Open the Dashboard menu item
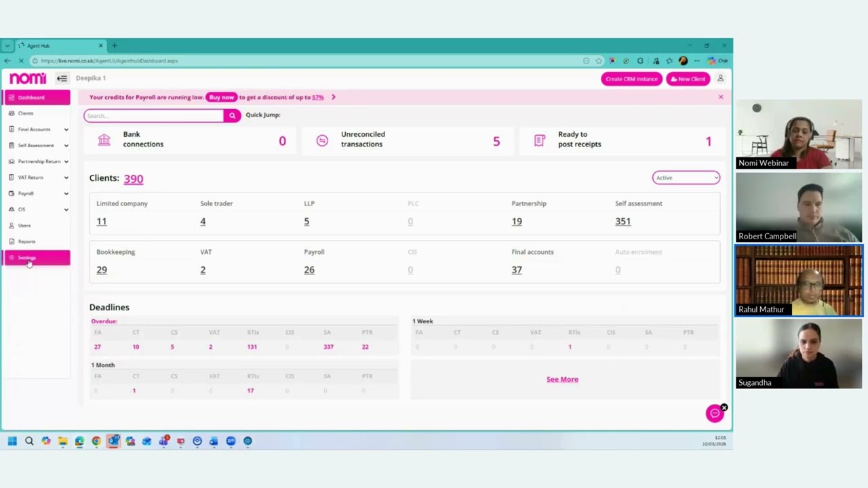The image size is (868, 488). pyautogui.click(x=37, y=98)
